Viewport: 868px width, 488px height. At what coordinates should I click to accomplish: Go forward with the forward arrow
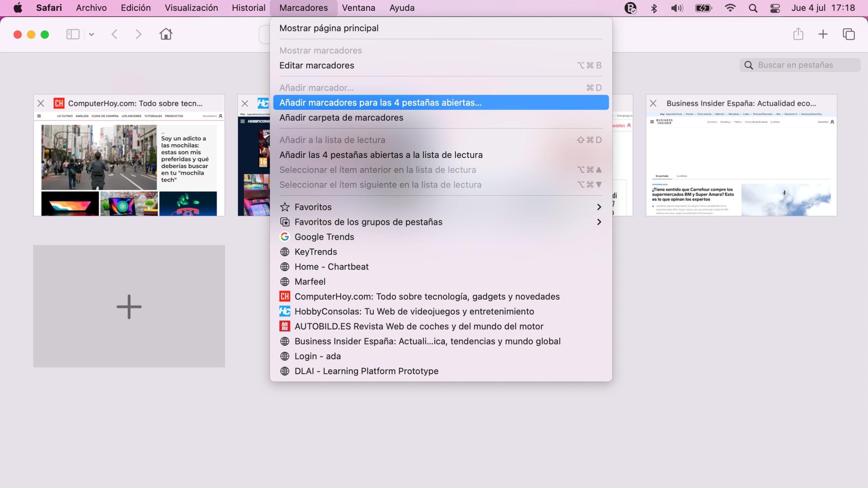[138, 34]
